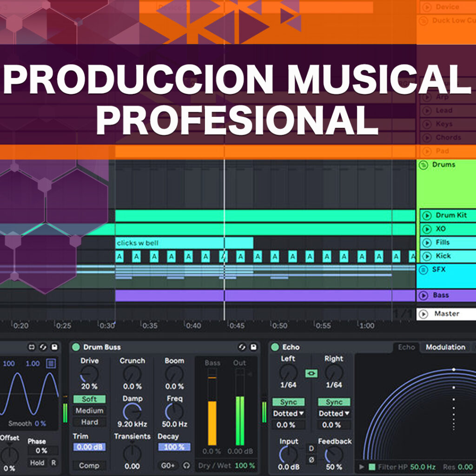The height and width of the screenshot is (476, 476).
Task: Click Filter HP 50.0 Hz value
Action: (x=423, y=467)
